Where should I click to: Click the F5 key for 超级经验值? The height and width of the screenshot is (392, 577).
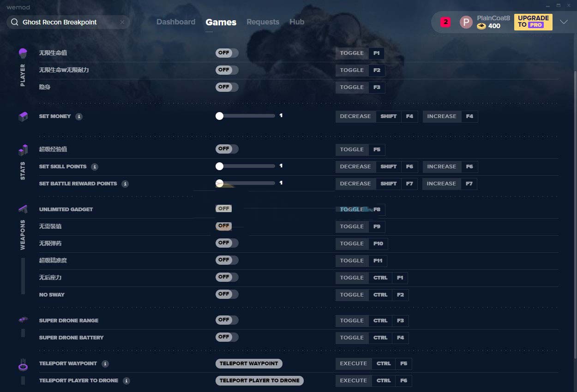pos(377,149)
